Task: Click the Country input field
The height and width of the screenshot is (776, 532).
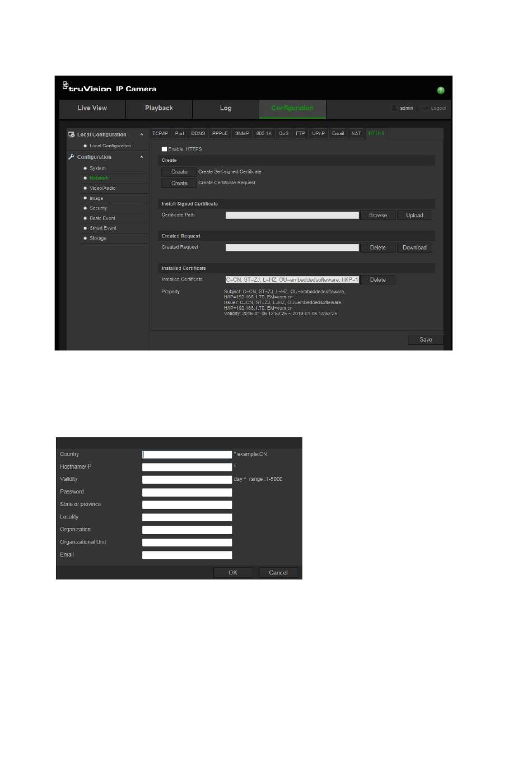Action: 187,455
